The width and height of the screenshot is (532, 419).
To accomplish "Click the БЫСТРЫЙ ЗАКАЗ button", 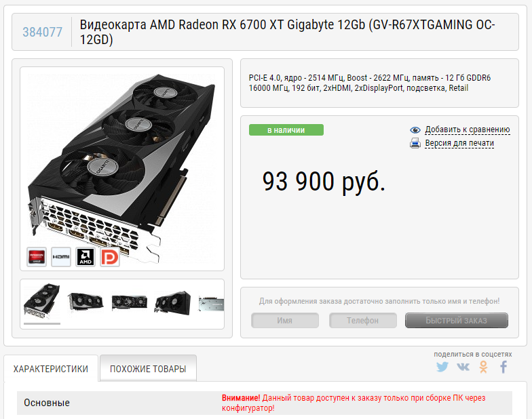I will tap(456, 320).
